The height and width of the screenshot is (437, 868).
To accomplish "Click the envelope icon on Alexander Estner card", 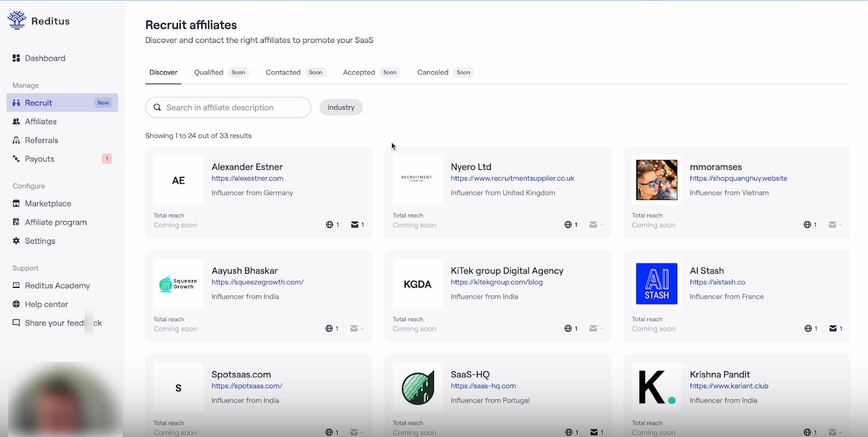I will point(354,225).
